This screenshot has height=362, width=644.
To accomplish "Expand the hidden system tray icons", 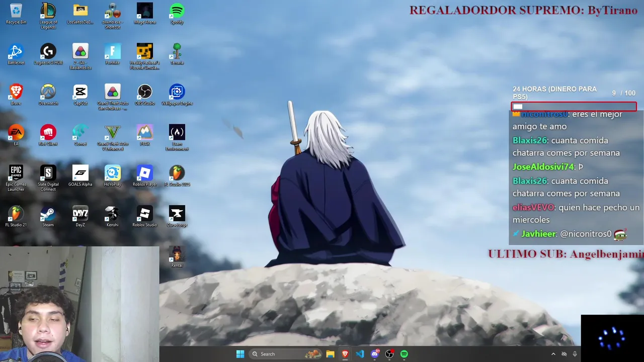I will coord(553,354).
